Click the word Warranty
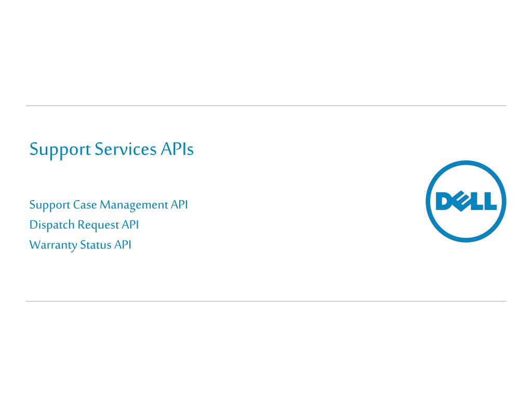Viewport: 532px width, 407px height. [54, 245]
